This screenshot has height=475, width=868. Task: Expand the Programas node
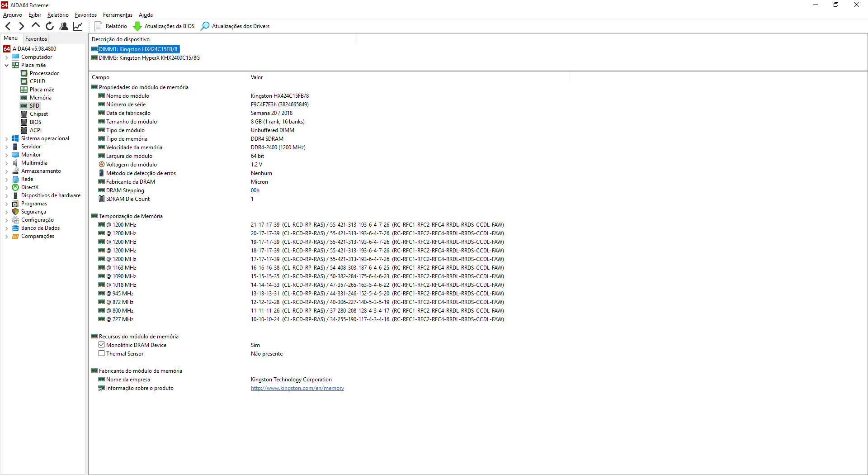coord(6,204)
